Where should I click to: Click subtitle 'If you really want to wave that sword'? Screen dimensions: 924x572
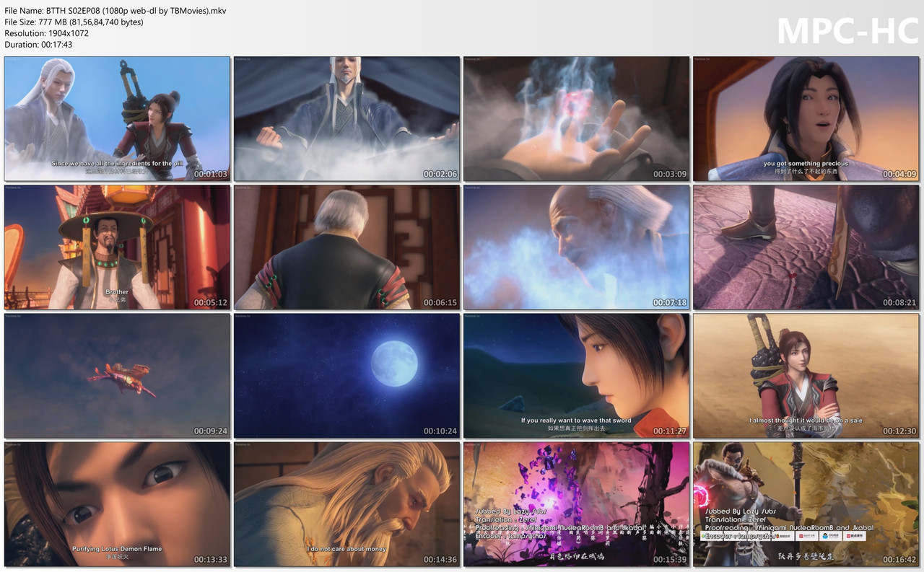pyautogui.click(x=576, y=421)
